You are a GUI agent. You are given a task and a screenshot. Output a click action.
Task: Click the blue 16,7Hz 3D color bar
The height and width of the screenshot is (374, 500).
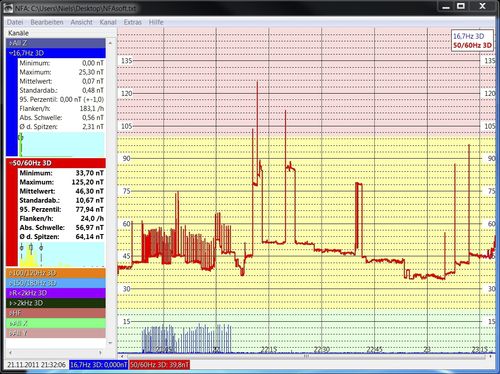[12, 107]
